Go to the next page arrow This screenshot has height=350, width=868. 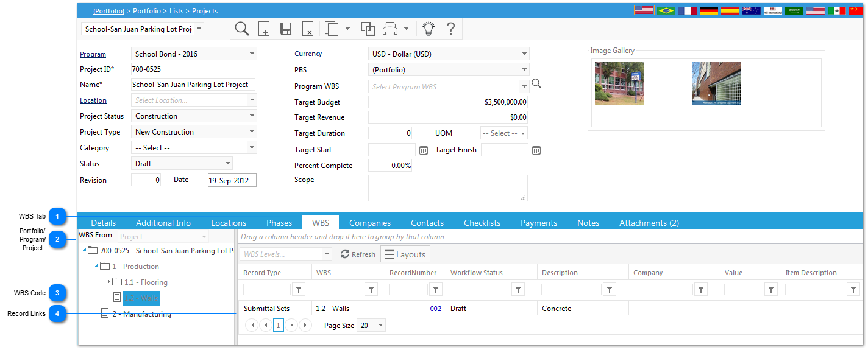(x=292, y=326)
